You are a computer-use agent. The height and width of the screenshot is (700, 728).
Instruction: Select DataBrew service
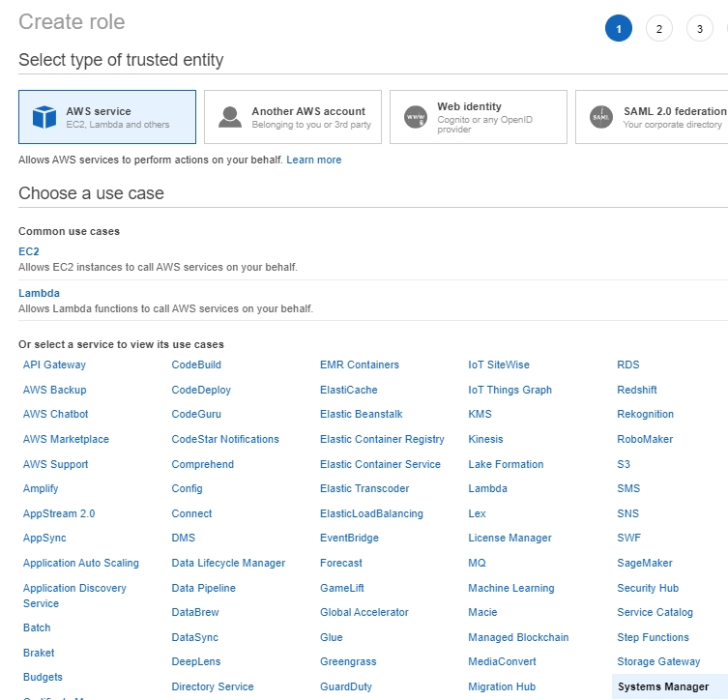[195, 612]
